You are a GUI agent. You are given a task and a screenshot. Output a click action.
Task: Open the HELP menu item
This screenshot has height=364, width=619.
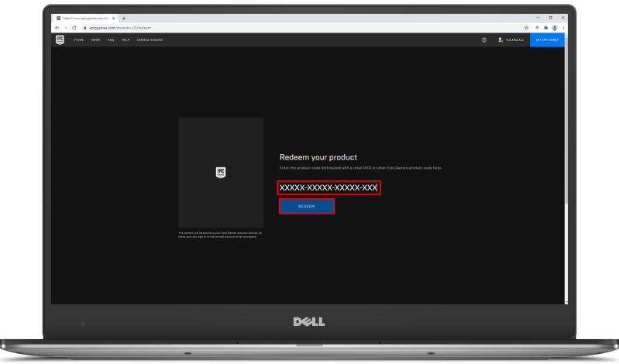pos(126,39)
